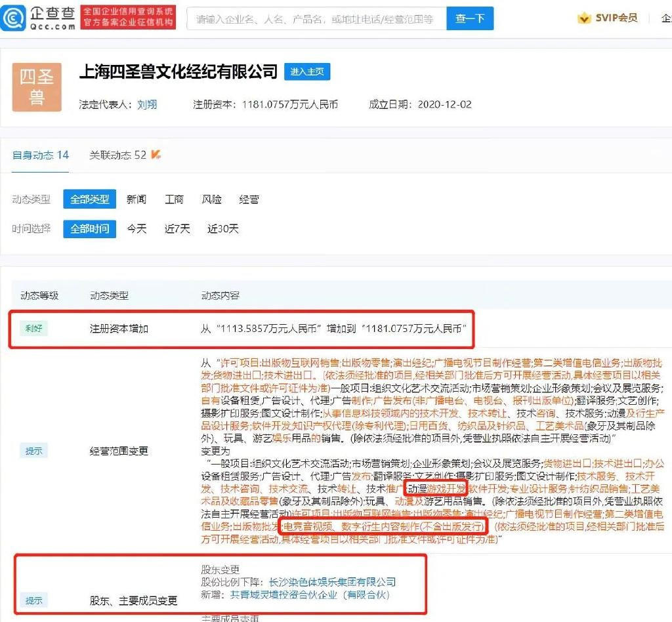
Task: Click the red 全国企业信用查询系统 banner
Action: (128, 17)
